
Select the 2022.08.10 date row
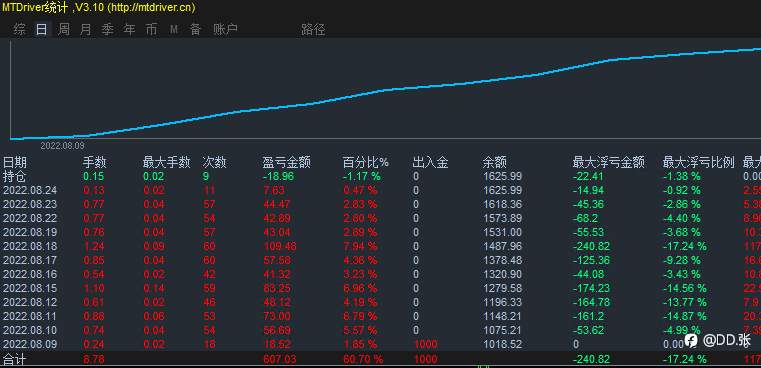[30, 330]
